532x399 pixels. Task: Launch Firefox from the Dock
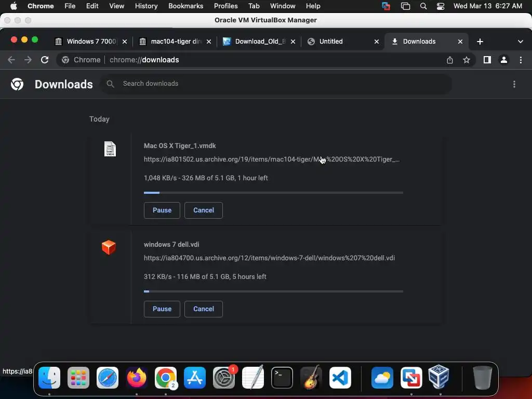(137, 378)
